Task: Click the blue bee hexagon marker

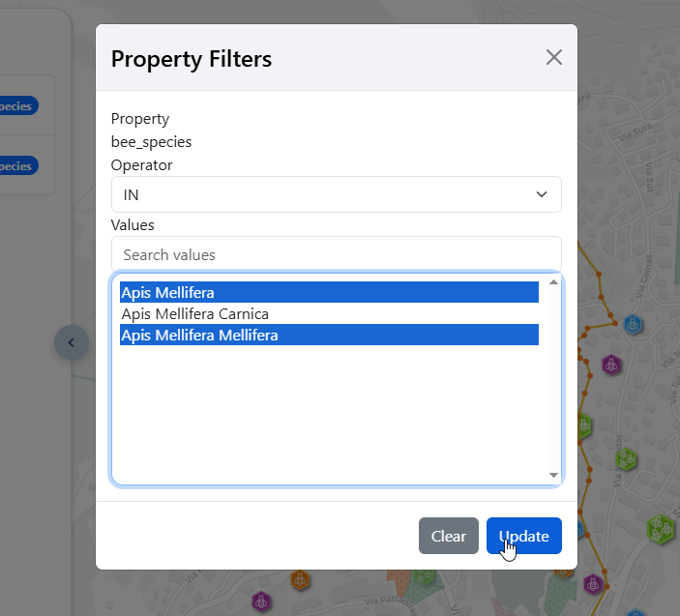Action: [633, 324]
